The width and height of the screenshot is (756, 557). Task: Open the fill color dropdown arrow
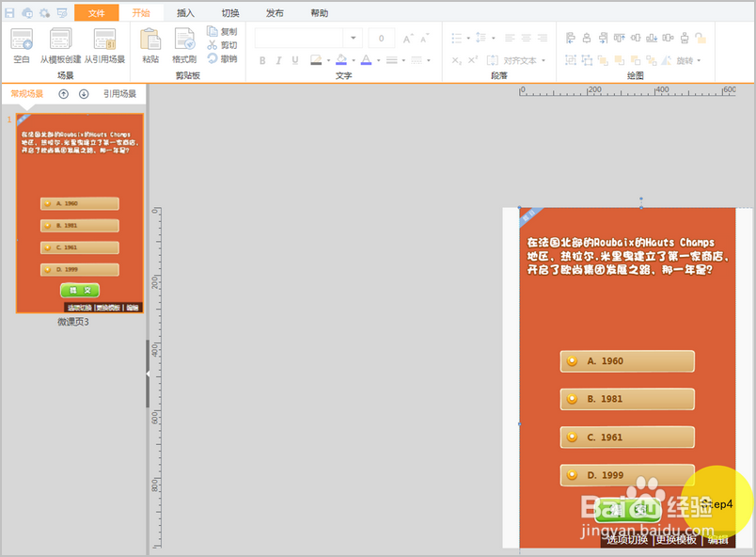354,61
